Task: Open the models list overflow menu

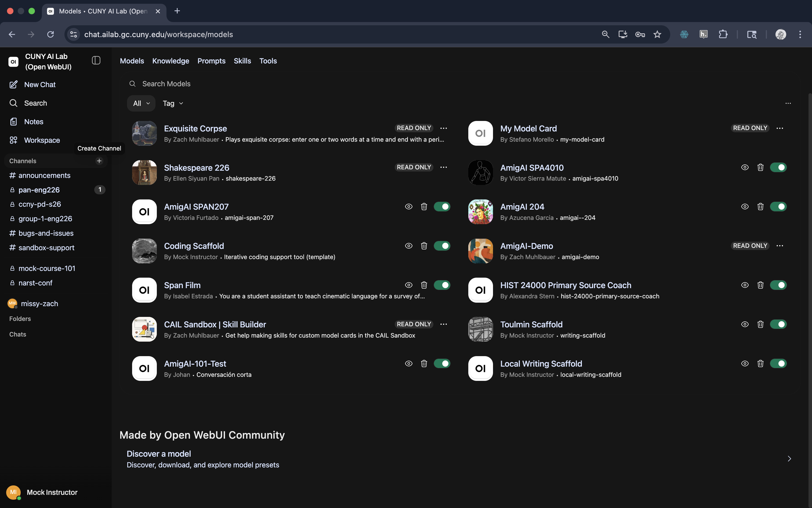Action: click(x=788, y=103)
